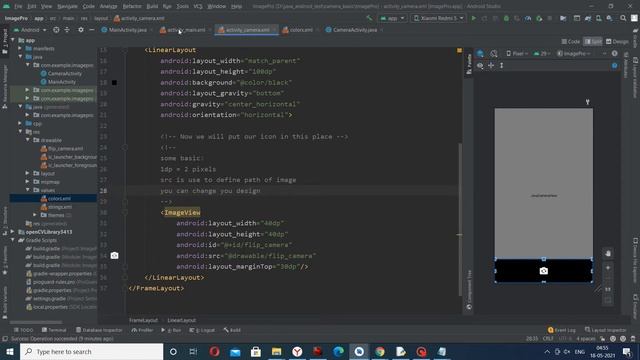Open the app run configuration dropdown
The height and width of the screenshot is (360, 640).
click(x=392, y=18)
